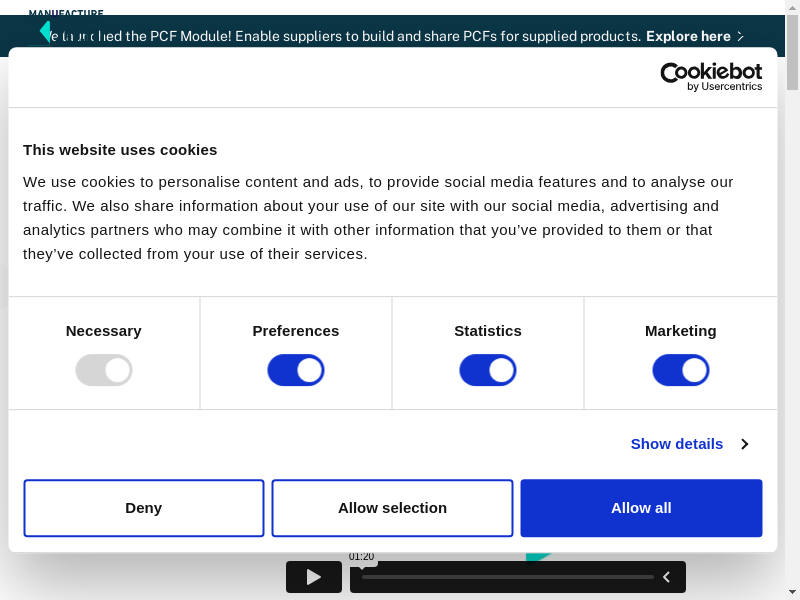Click the collapse arrow on the video bar
800x600 pixels.
[666, 577]
